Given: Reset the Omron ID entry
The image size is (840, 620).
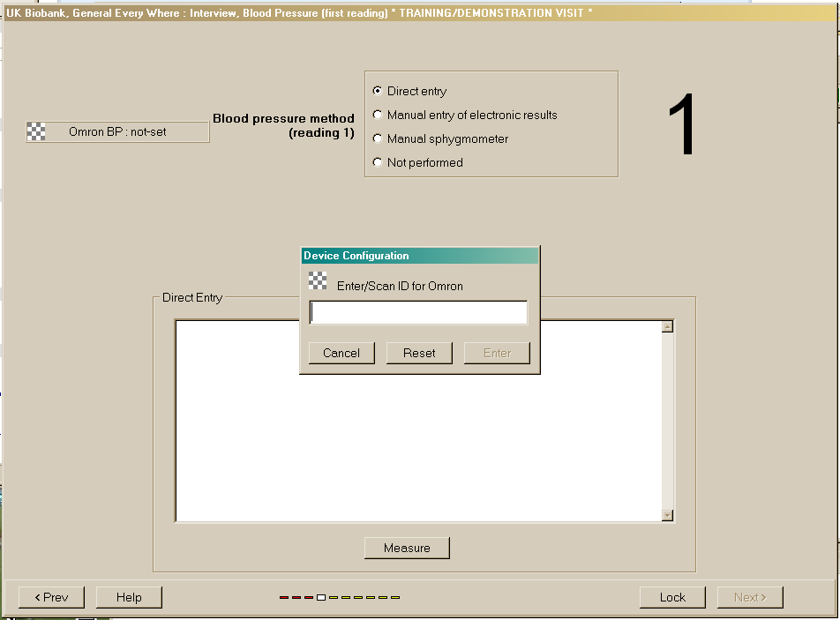Looking at the screenshot, I should coord(419,353).
